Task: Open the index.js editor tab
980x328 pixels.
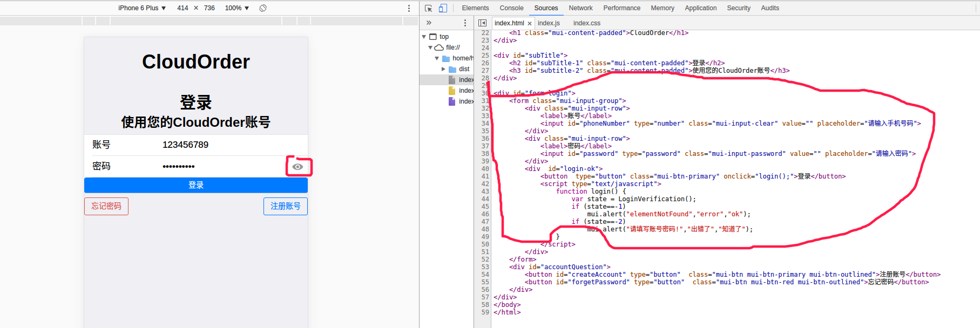Action: 549,23
